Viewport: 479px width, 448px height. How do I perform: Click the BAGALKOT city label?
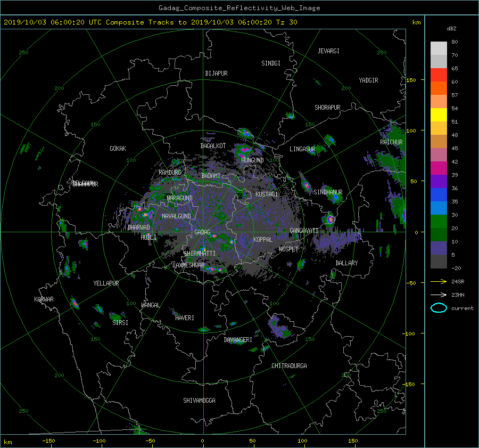coord(213,146)
